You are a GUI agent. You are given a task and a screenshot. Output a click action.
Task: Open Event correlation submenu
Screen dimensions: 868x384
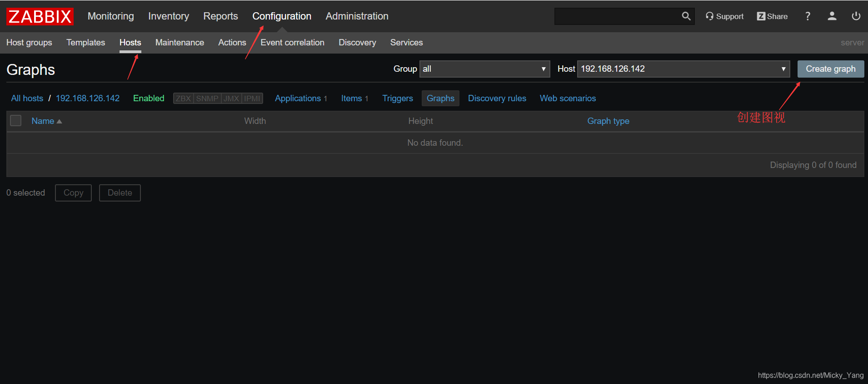click(292, 43)
